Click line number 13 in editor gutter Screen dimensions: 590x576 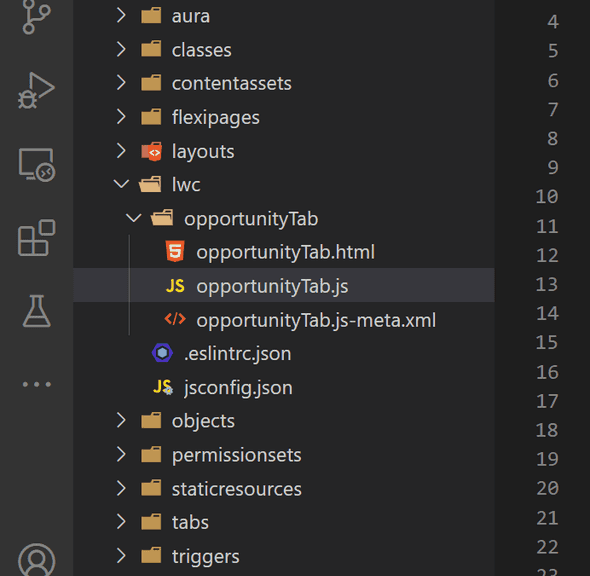(547, 284)
